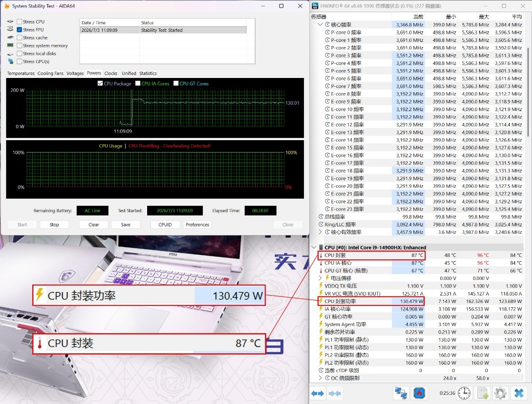Click clock icon beside Ring/LLC 频率 row
532x404 pixels.
[321, 224]
